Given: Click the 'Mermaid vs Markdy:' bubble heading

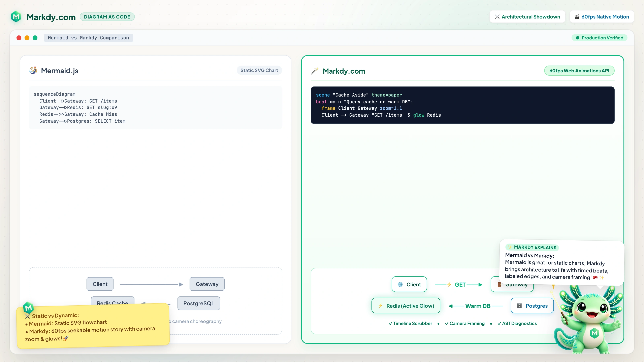Looking at the screenshot, I should point(529,255).
